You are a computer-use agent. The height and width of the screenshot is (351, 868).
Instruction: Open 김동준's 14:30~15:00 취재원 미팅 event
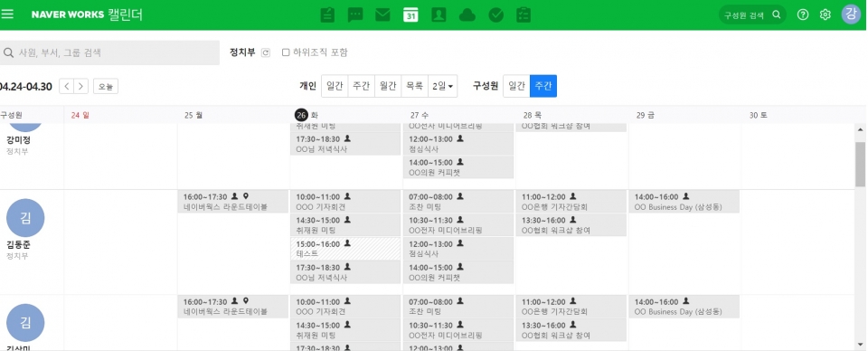point(345,225)
